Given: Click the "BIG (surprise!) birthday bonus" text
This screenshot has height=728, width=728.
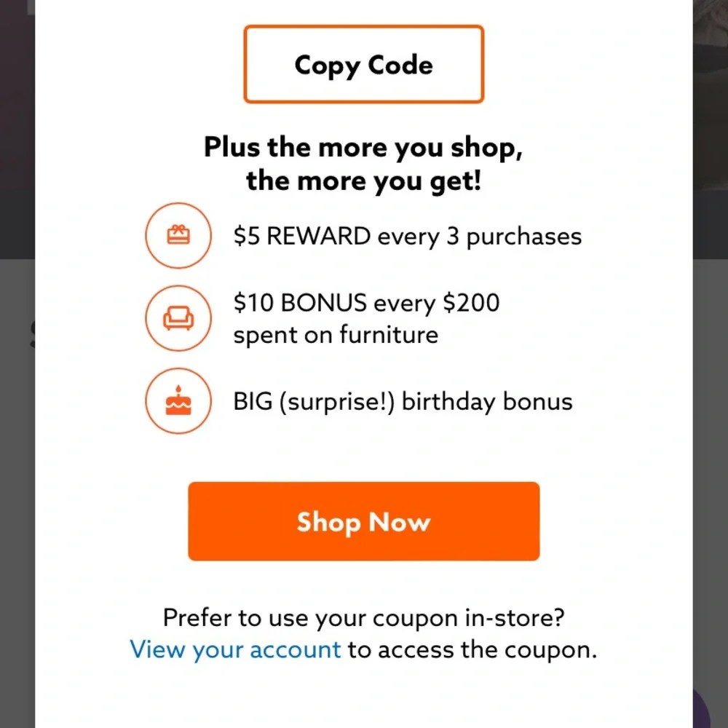Looking at the screenshot, I should point(403,401).
